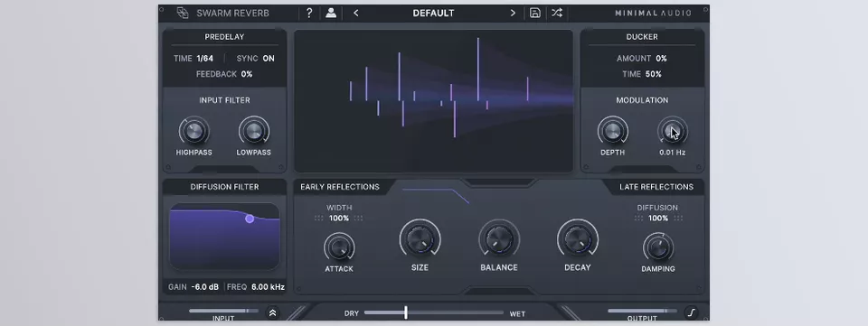Click the WIDTH 100% value
868x326 pixels.
339,219
